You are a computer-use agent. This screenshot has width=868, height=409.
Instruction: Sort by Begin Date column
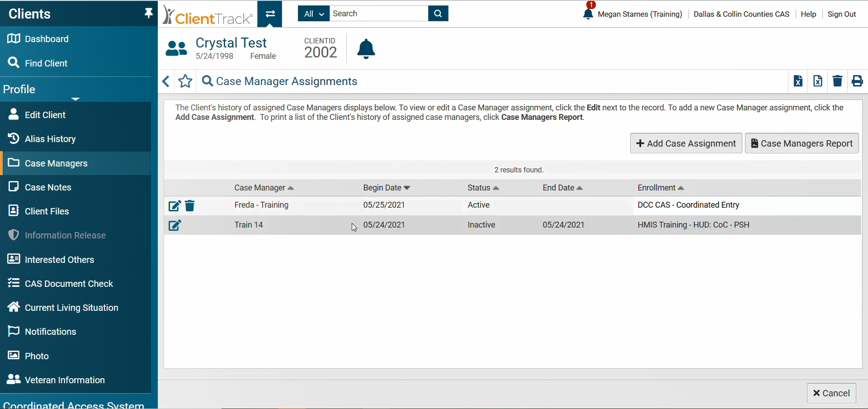click(x=387, y=188)
